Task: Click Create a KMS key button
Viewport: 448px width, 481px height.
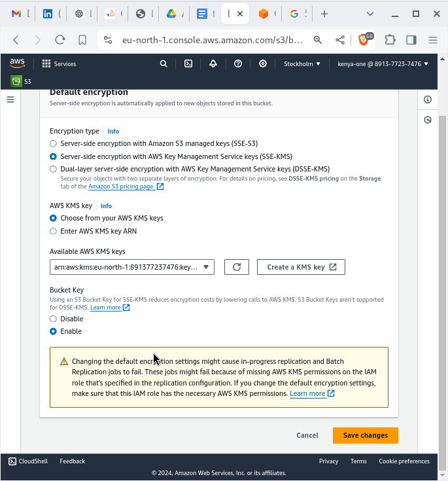Action: [x=301, y=267]
